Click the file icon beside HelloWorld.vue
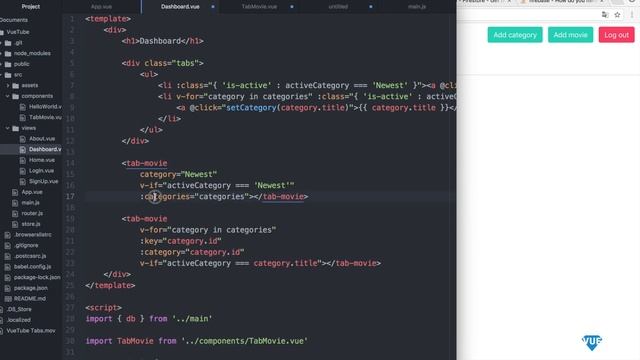The height and width of the screenshot is (360, 640). [x=23, y=107]
